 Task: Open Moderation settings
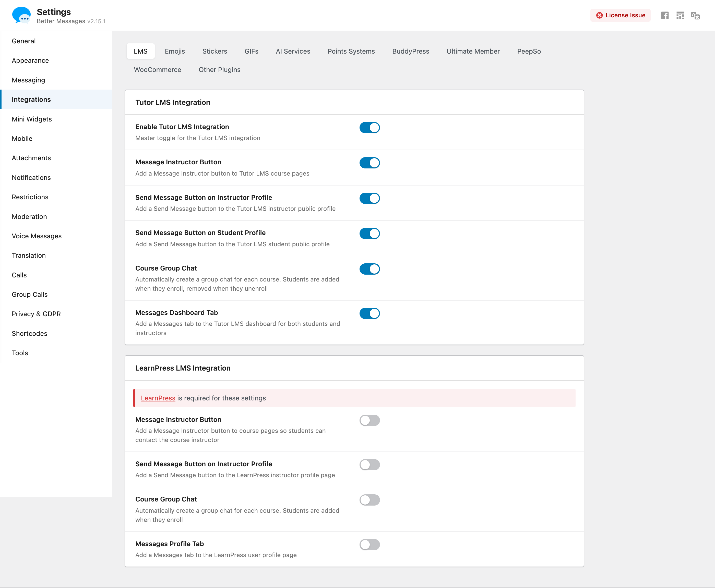tap(56, 217)
